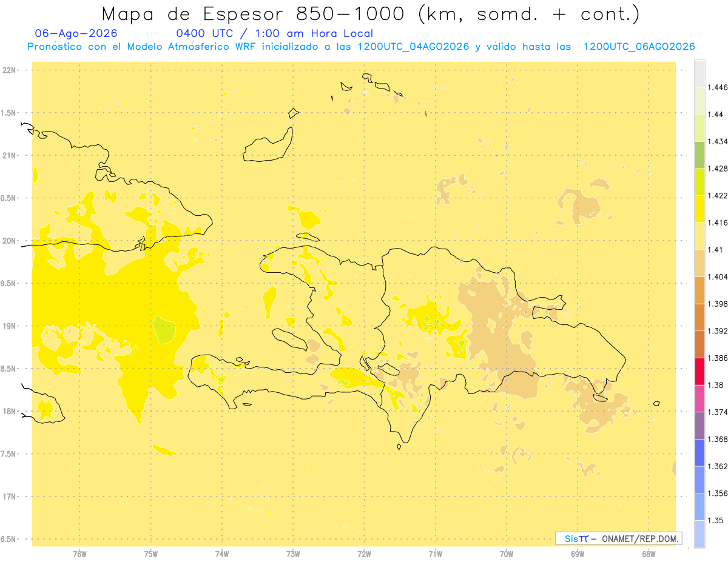
Task: Click the latitude label '21N'
Action: point(9,156)
